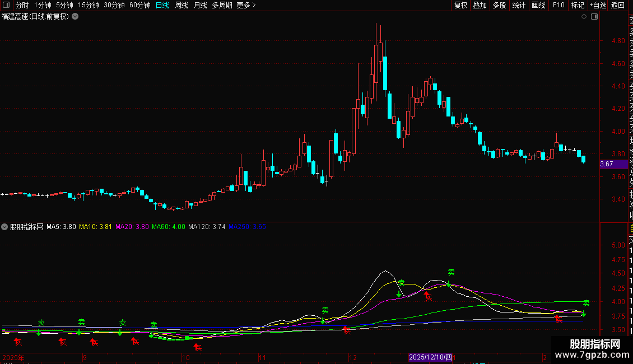This screenshot has width=633, height=364.
Task: Switch to 分时 intraday chart
Action: point(22,5)
